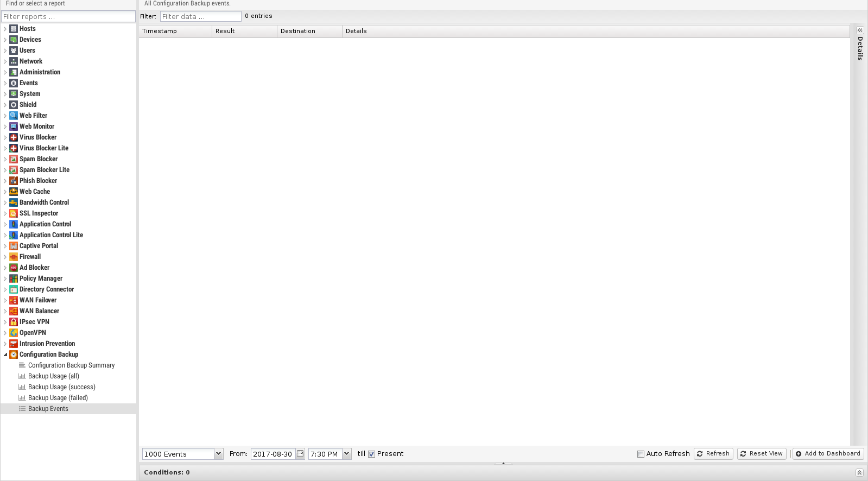868x481 pixels.
Task: Click the Application Control icon
Action: 14,224
